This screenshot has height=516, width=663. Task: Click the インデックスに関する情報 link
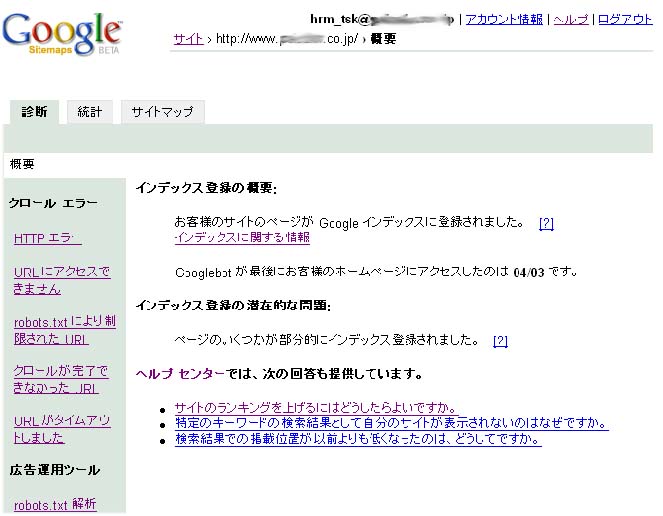[x=242, y=237]
